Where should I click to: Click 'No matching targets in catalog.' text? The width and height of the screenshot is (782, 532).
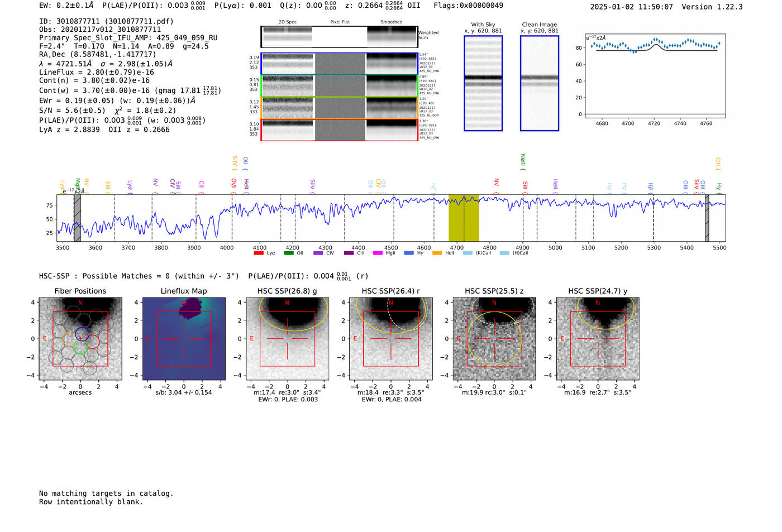pos(106,493)
